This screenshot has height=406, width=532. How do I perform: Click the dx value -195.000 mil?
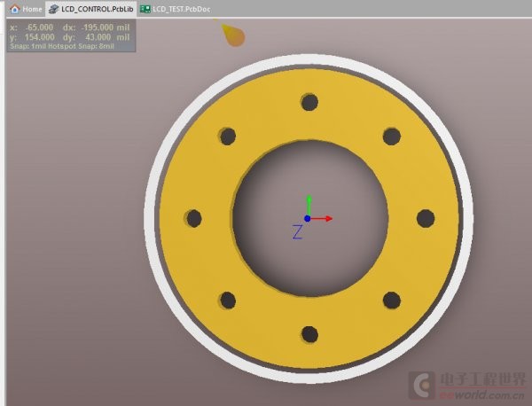click(106, 27)
